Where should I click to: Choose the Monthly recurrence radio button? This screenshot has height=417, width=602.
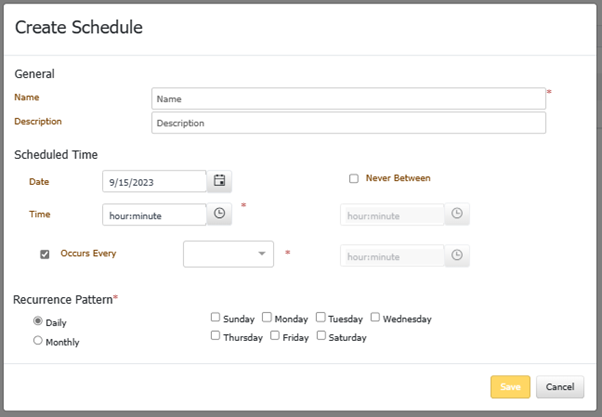38,341
